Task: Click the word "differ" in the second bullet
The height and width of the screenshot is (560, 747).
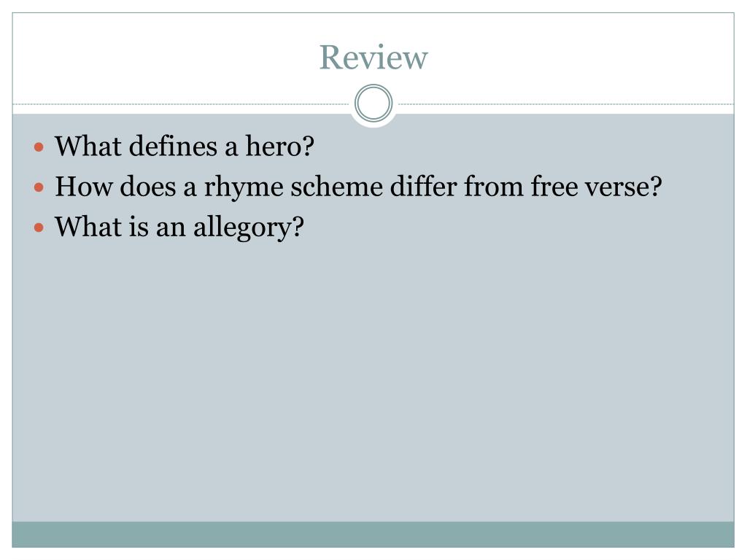Action: (x=424, y=186)
